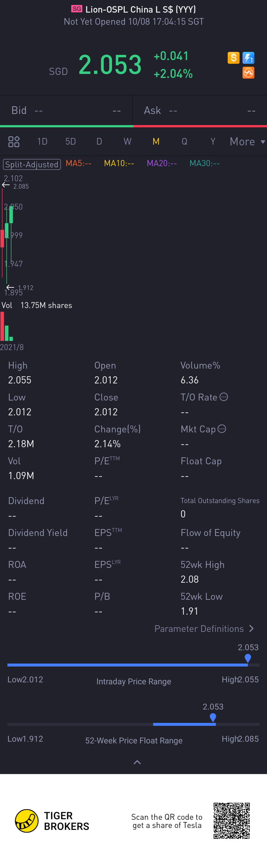Tap the T/O Rate info icon
Image resolution: width=267 pixels, height=868 pixels.
[x=224, y=397]
